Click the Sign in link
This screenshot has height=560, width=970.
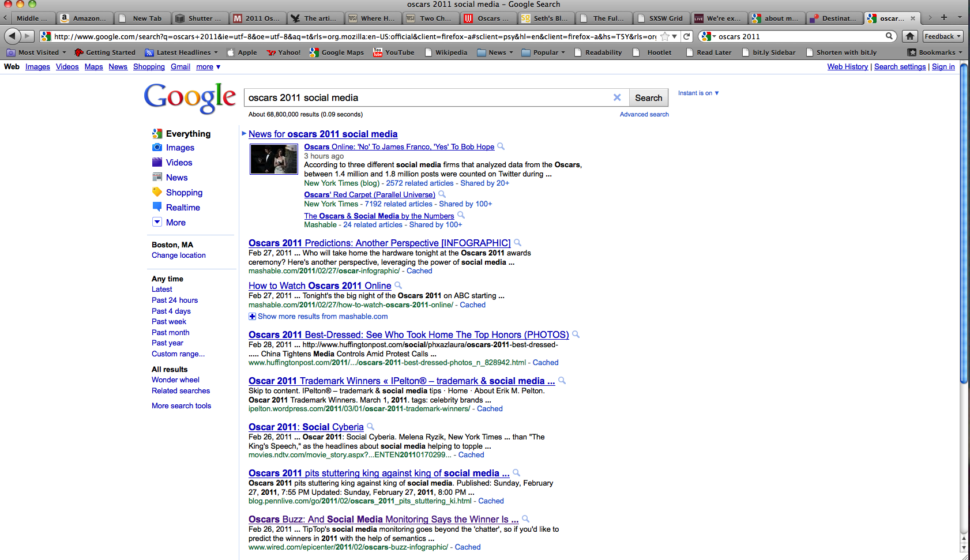pyautogui.click(x=943, y=67)
